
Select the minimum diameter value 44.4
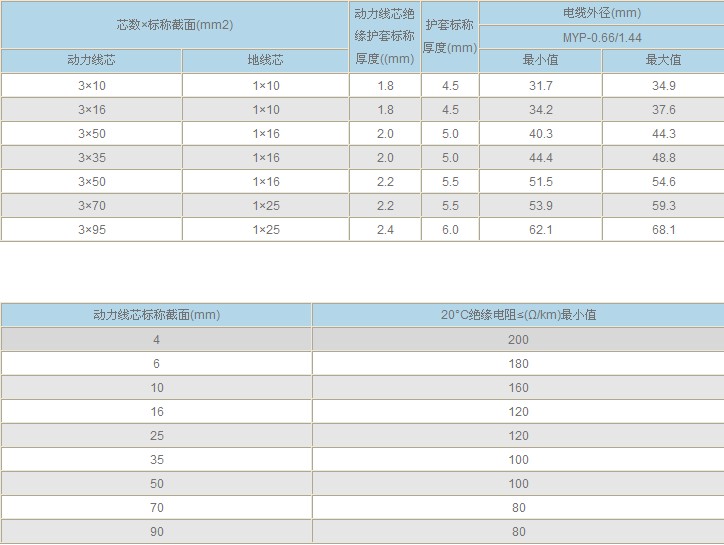541,157
